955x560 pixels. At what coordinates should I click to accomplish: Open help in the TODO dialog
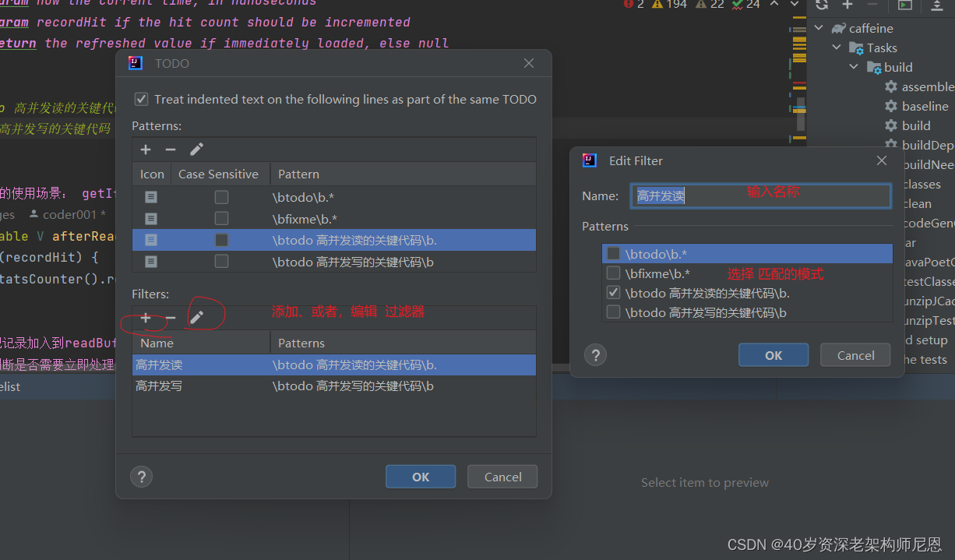(x=141, y=477)
